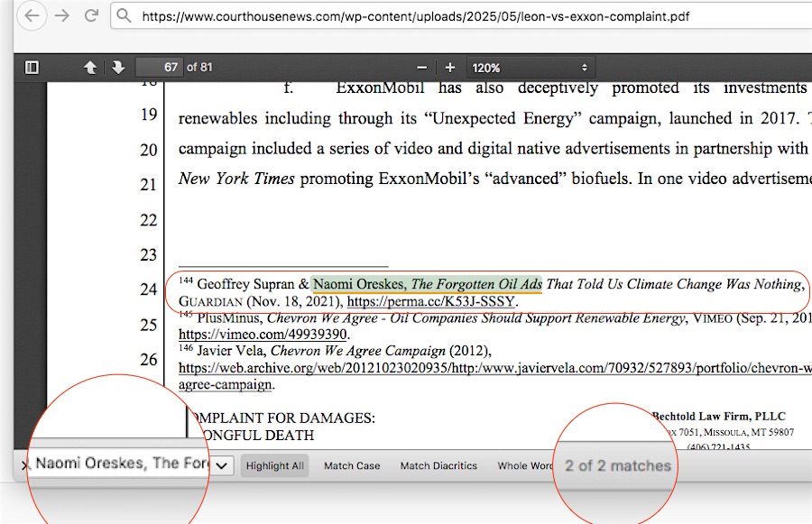The width and height of the screenshot is (812, 524).
Task: Enable Match Diacritics search option
Action: [x=438, y=466]
